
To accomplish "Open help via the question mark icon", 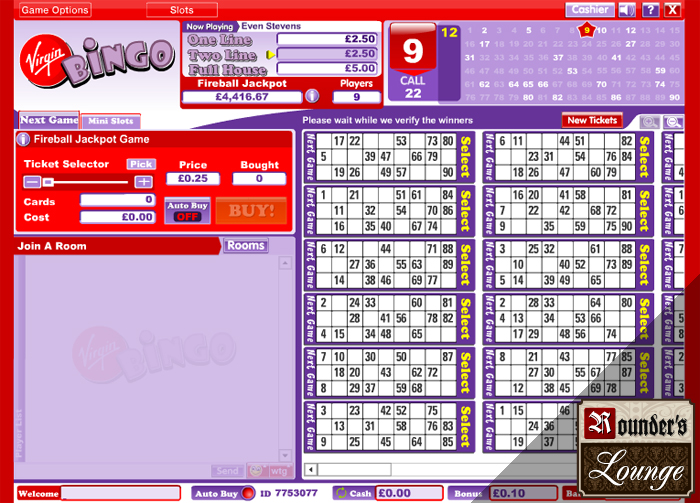I will 650,10.
